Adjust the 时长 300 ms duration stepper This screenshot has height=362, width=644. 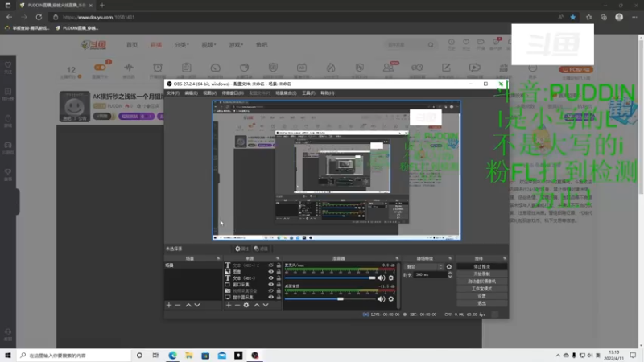tap(450, 274)
